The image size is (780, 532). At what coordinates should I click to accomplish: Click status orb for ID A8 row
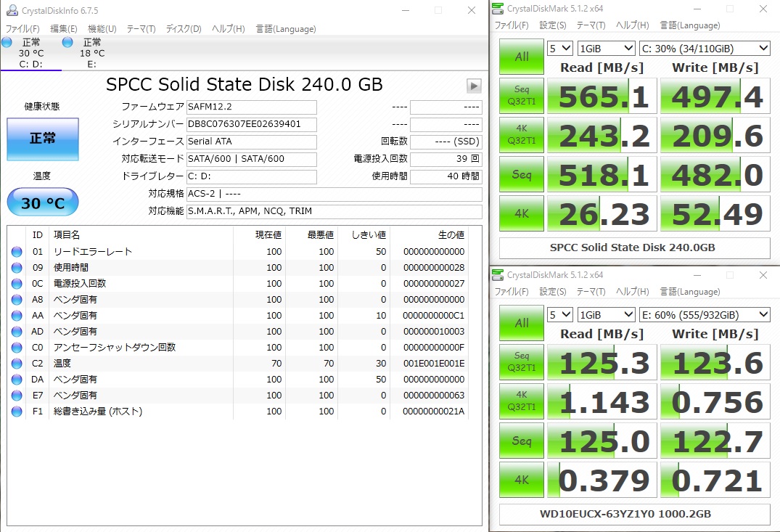[x=17, y=300]
